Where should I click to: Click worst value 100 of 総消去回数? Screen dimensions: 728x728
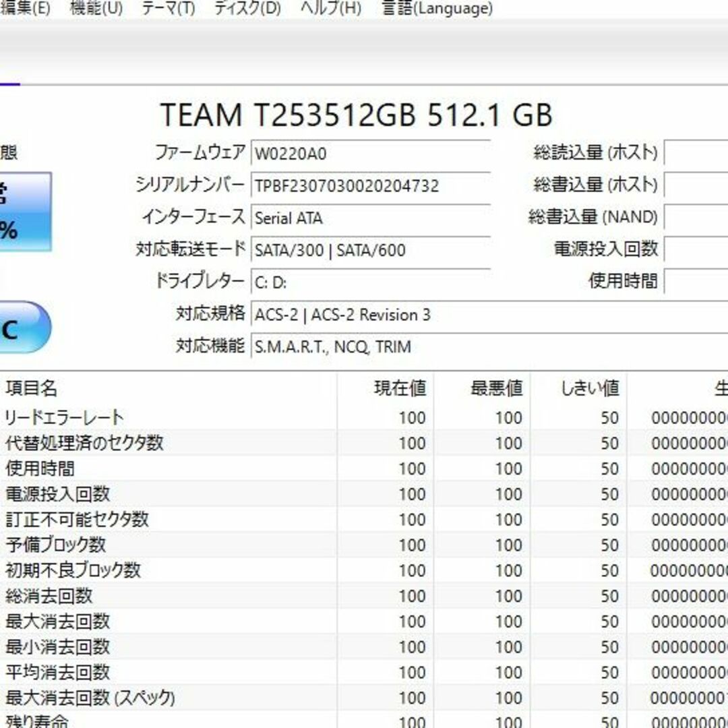(509, 597)
